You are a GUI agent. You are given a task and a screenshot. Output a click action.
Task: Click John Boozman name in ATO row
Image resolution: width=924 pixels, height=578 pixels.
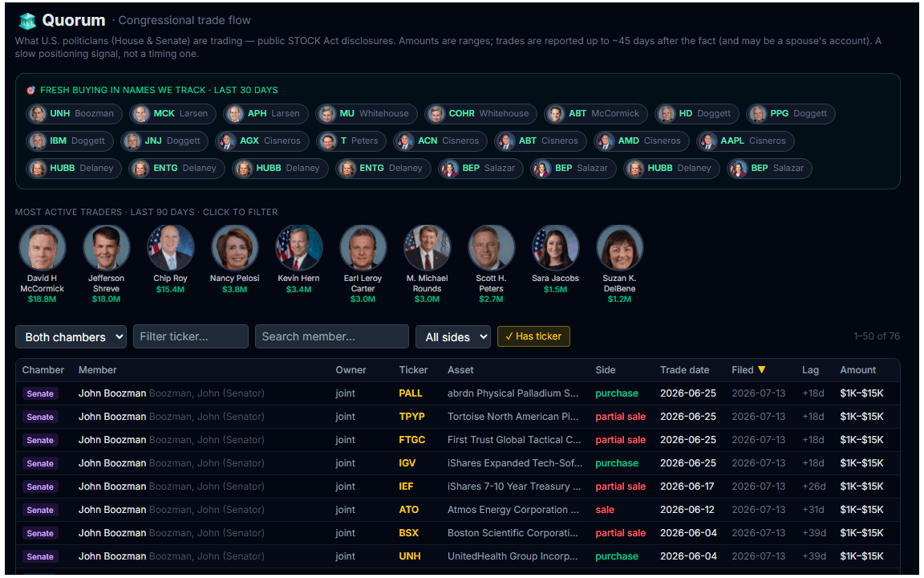pyautogui.click(x=112, y=510)
